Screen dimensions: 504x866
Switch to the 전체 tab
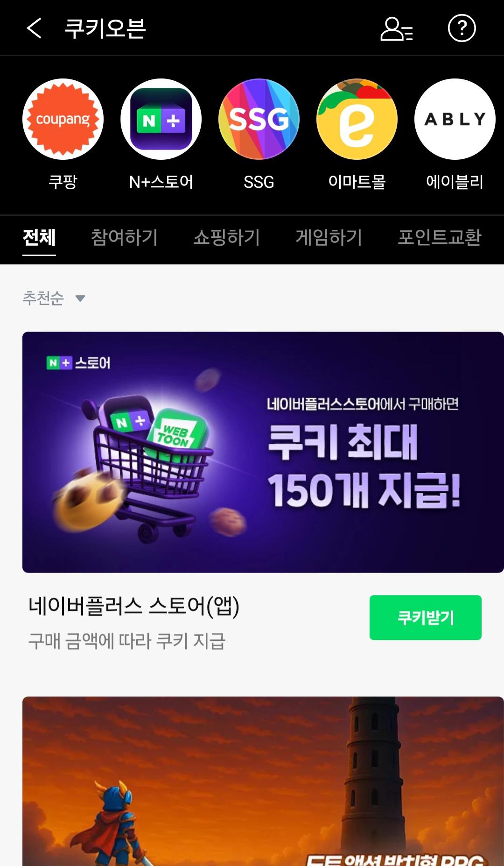pyautogui.click(x=39, y=238)
